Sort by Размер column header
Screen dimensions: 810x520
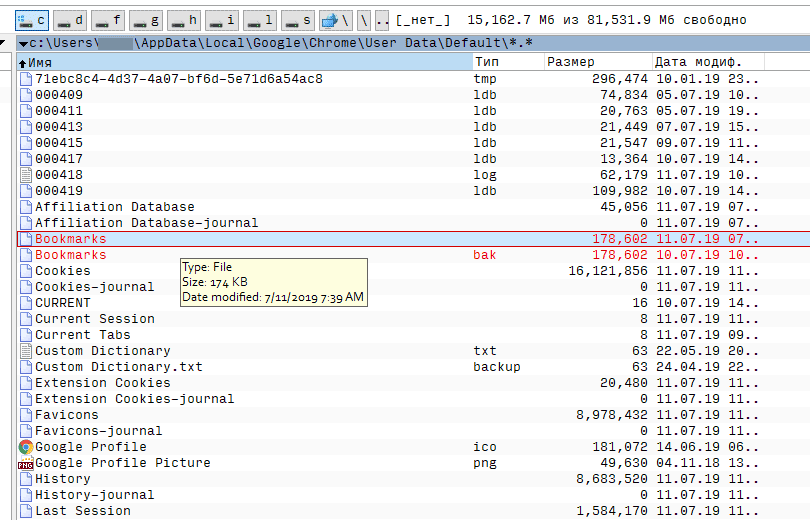[598, 62]
